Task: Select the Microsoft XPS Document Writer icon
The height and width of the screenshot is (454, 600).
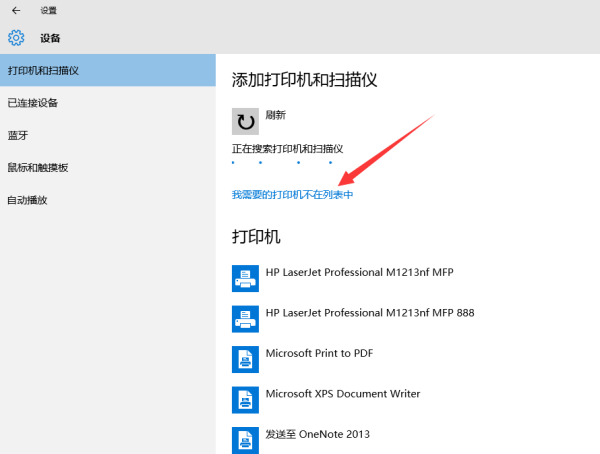Action: 245,400
